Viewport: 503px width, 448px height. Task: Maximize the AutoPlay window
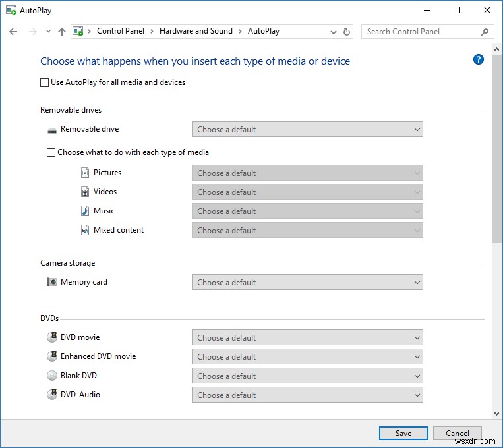coord(457,11)
